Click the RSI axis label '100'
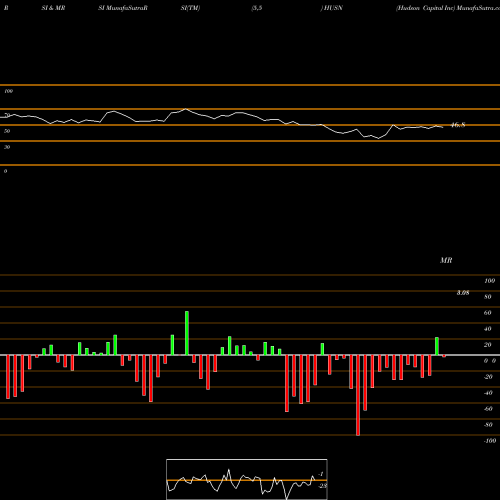Viewport: 500px width, 500px height. click(9, 91)
